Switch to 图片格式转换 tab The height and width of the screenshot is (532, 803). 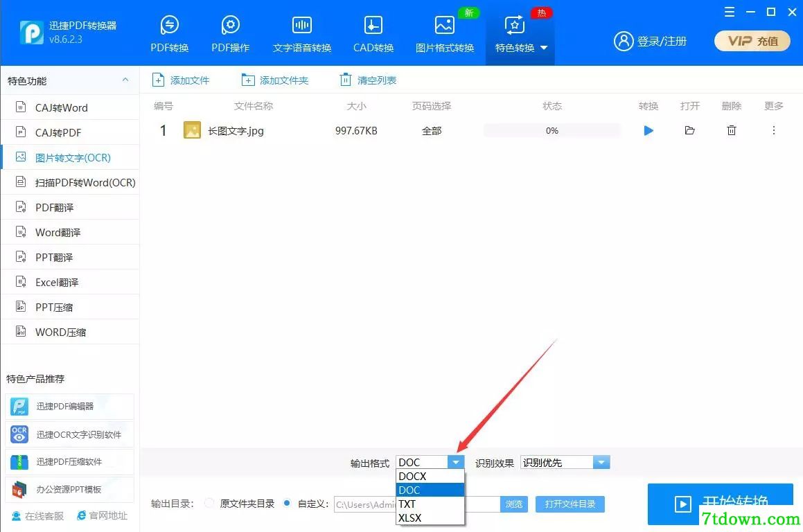[x=445, y=35]
